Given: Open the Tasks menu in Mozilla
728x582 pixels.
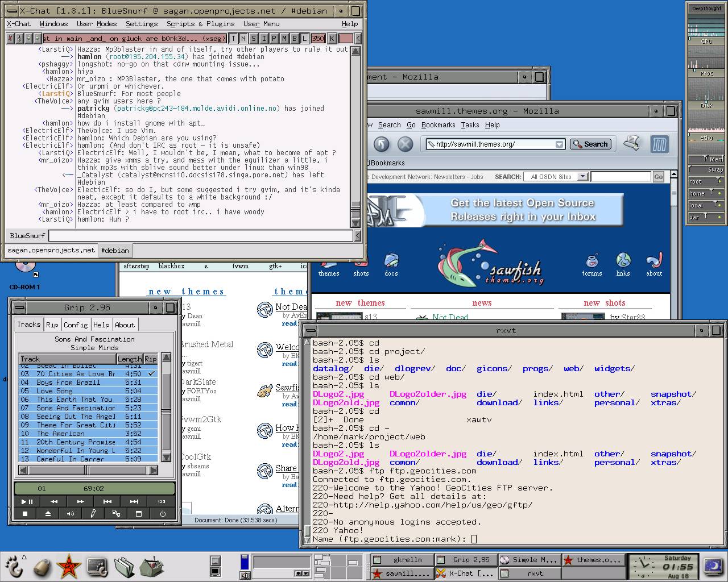Looking at the screenshot, I should [470, 125].
